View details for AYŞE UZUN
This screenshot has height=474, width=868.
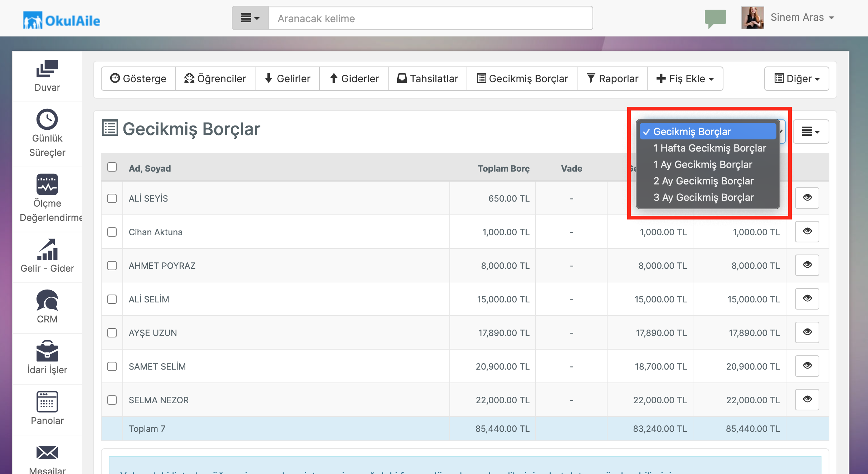pos(807,332)
